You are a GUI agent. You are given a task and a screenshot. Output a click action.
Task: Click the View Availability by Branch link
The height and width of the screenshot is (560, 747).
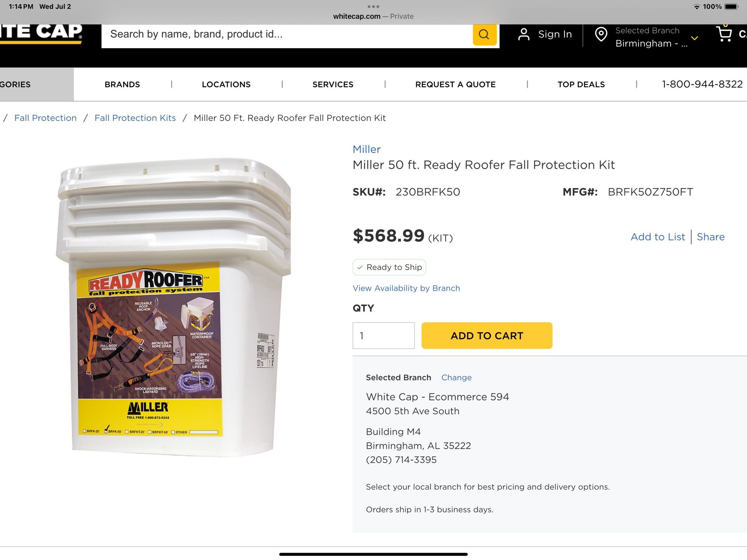[406, 288]
